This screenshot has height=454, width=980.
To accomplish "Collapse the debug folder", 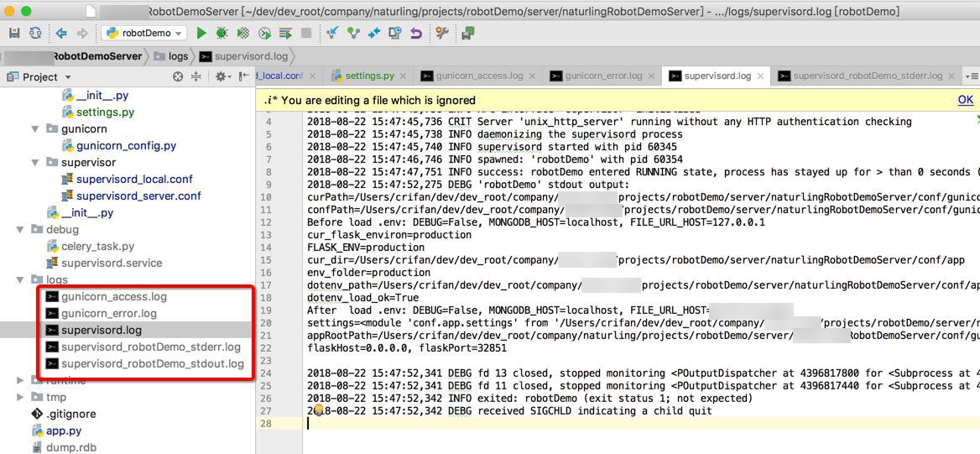I will (x=21, y=229).
